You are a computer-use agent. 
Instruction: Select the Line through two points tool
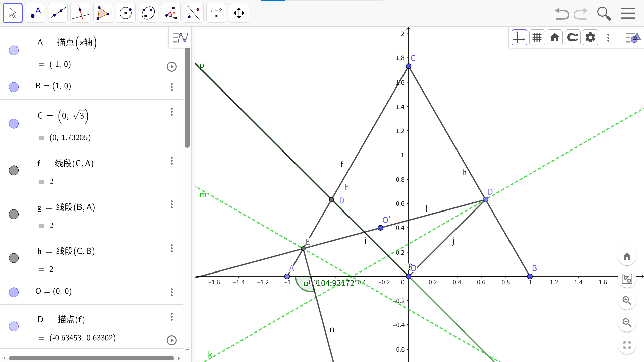click(x=58, y=13)
